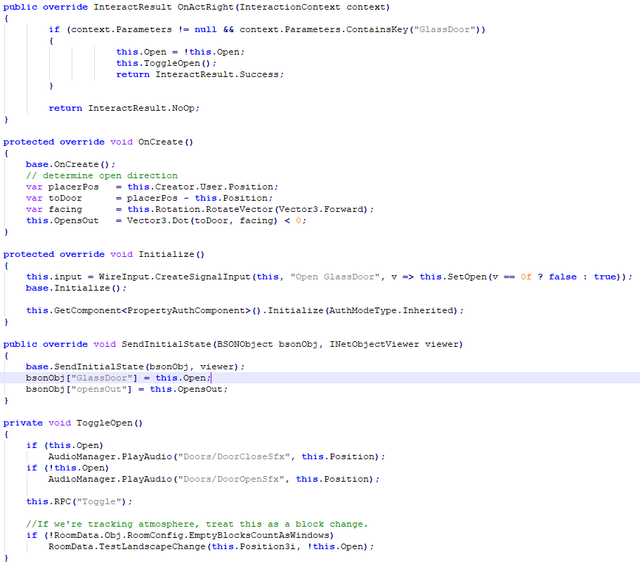This screenshot has width=640, height=563.
Task: Click the private void ToggleOpen declaration
Action: click(x=73, y=423)
